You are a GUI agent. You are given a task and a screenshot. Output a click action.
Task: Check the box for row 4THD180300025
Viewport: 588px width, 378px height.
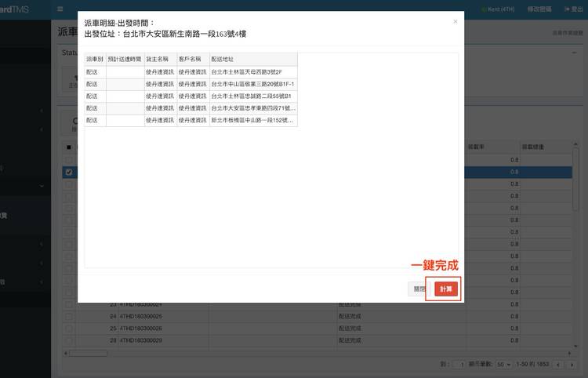69,316
